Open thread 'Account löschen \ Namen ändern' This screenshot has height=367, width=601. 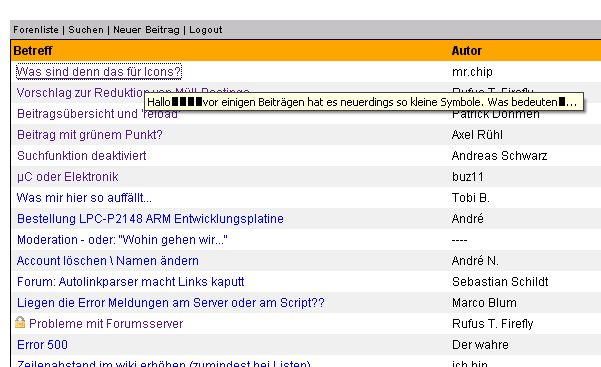108,261
